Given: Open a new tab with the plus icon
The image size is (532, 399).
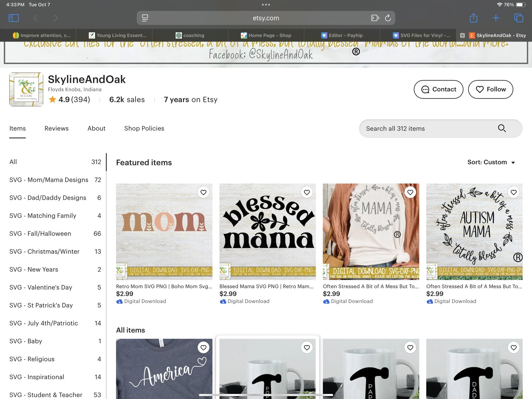Looking at the screenshot, I should [496, 18].
